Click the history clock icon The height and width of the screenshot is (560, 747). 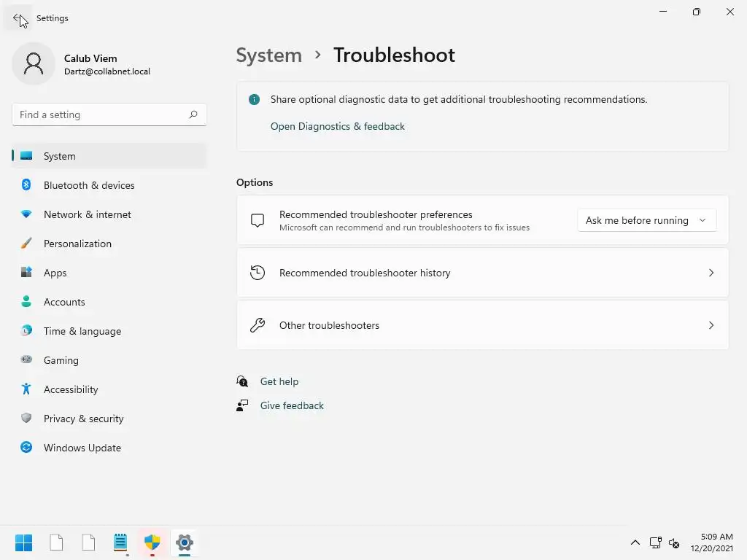(x=258, y=273)
